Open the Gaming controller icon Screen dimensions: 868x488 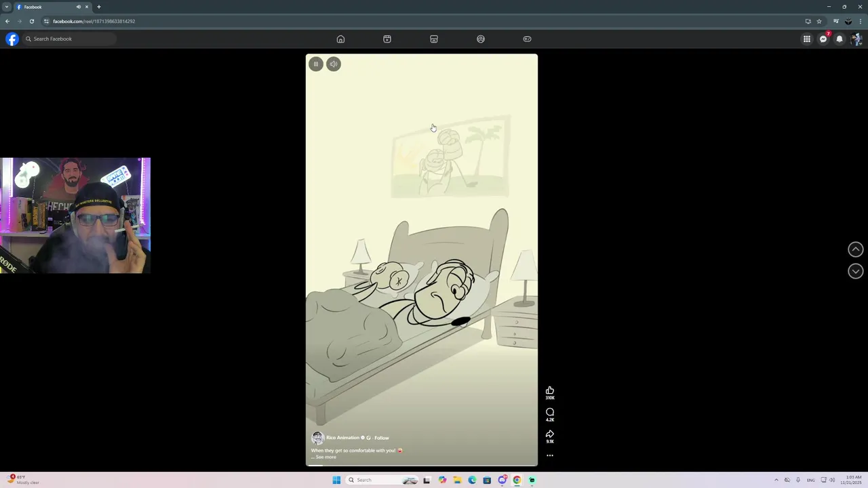click(527, 39)
